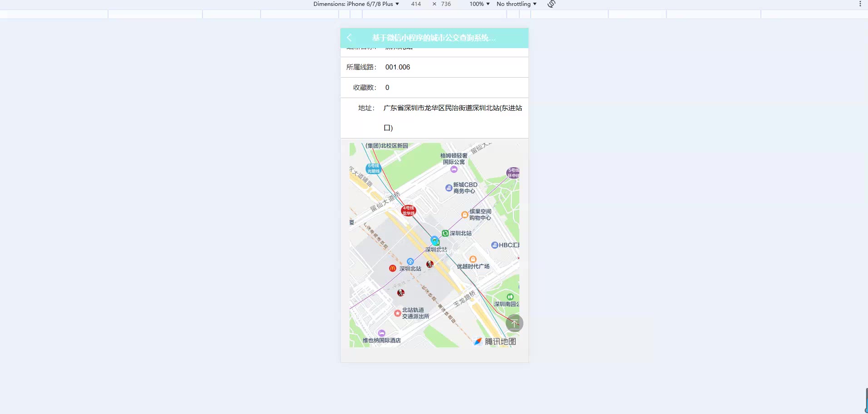Click the 留仙大道桥 road label on map
Screen dimensions: 868x414
coord(385,202)
